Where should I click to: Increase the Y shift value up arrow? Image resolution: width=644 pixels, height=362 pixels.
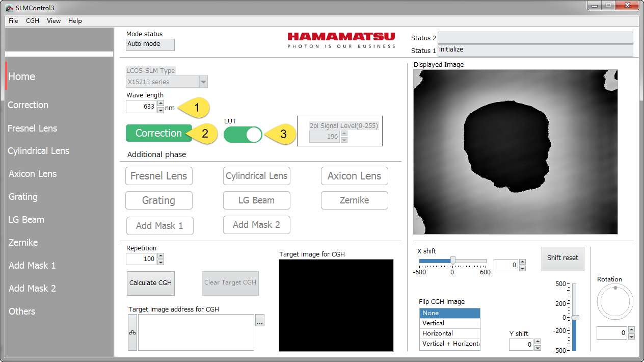(x=538, y=342)
